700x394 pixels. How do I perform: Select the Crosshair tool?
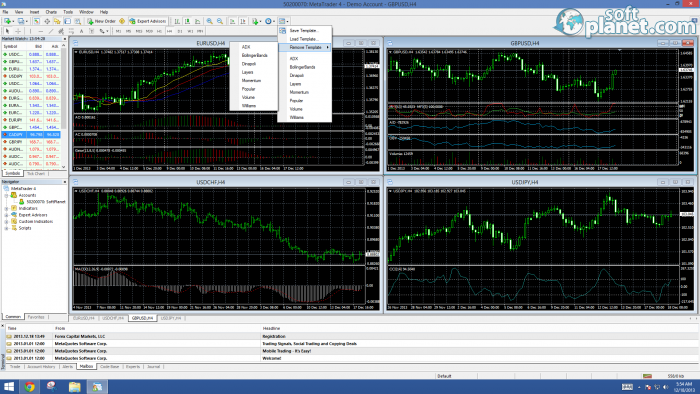[18, 31]
